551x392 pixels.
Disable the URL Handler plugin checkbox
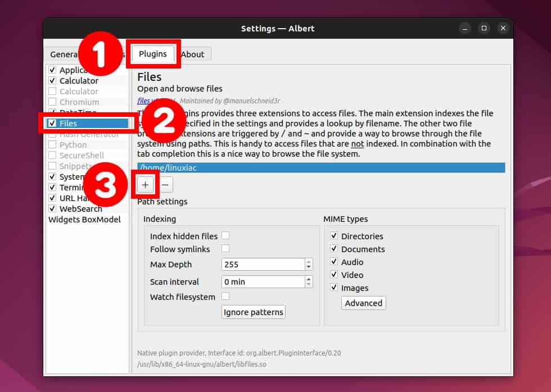coord(52,198)
